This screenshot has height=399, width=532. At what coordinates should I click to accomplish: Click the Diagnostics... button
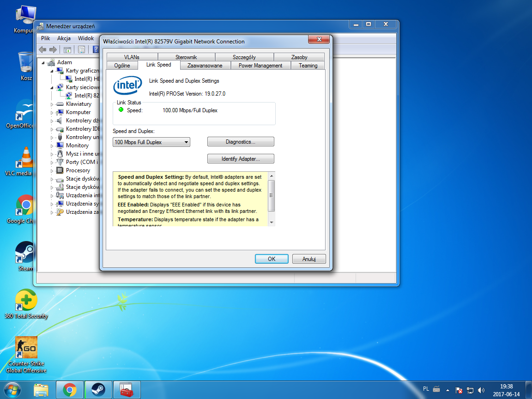[241, 142]
